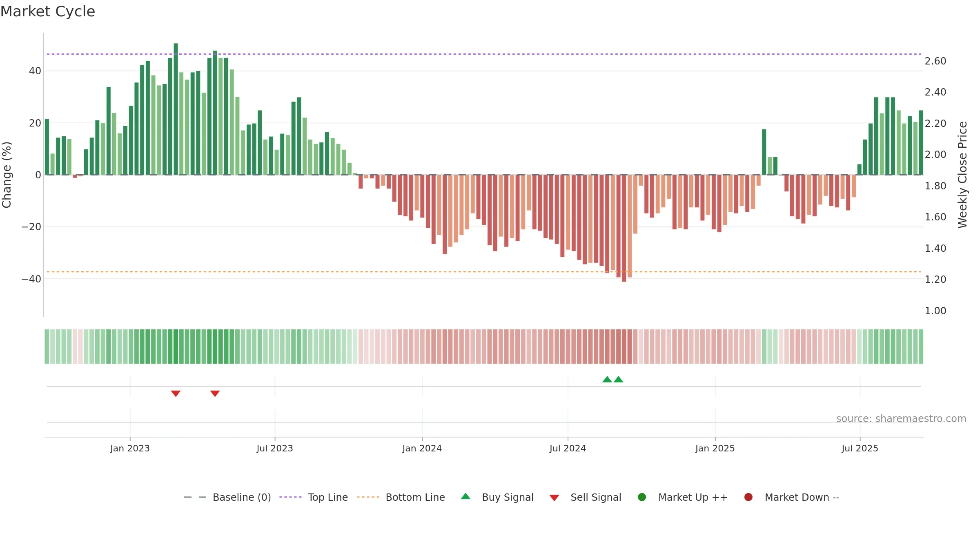Image resolution: width=980 pixels, height=551 pixels.
Task: Toggle the Market Down -- legend entry
Action: 792,497
